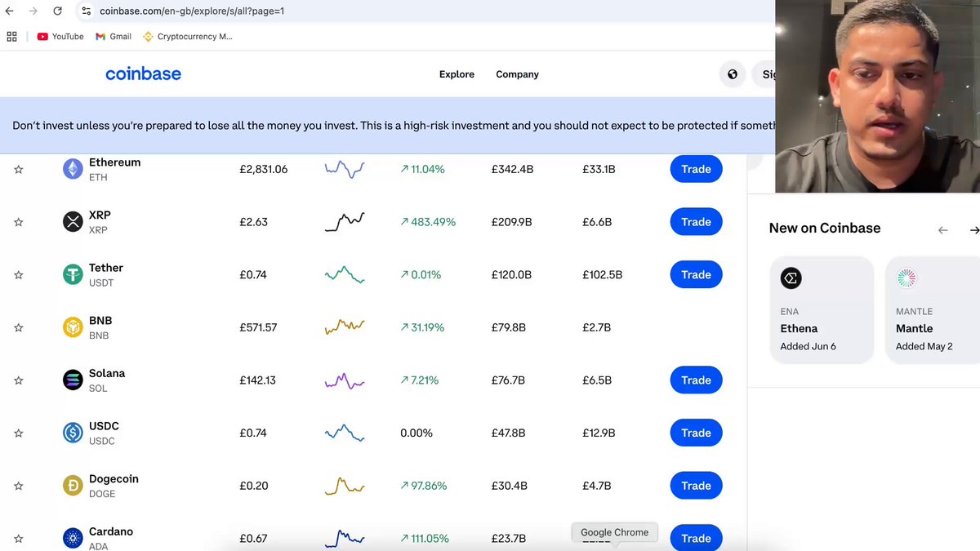Click the Trade button for XRP
The image size is (980, 551).
pos(696,222)
